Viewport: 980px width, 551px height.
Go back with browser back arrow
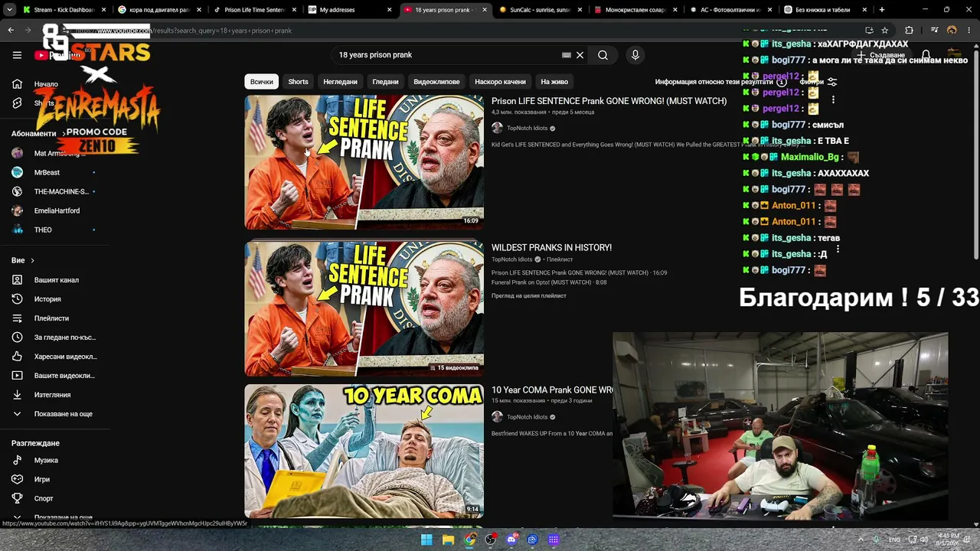[x=11, y=31]
